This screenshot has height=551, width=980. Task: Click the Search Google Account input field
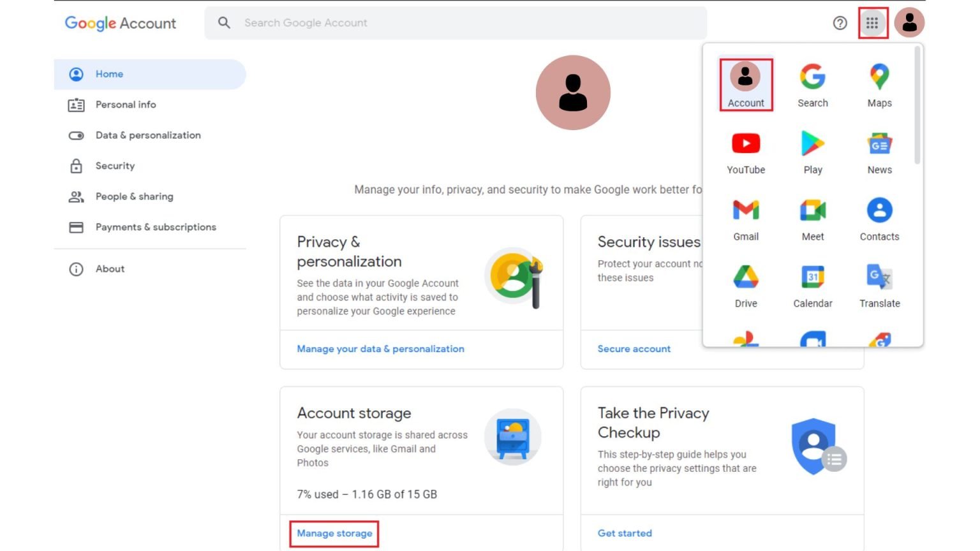point(447,22)
